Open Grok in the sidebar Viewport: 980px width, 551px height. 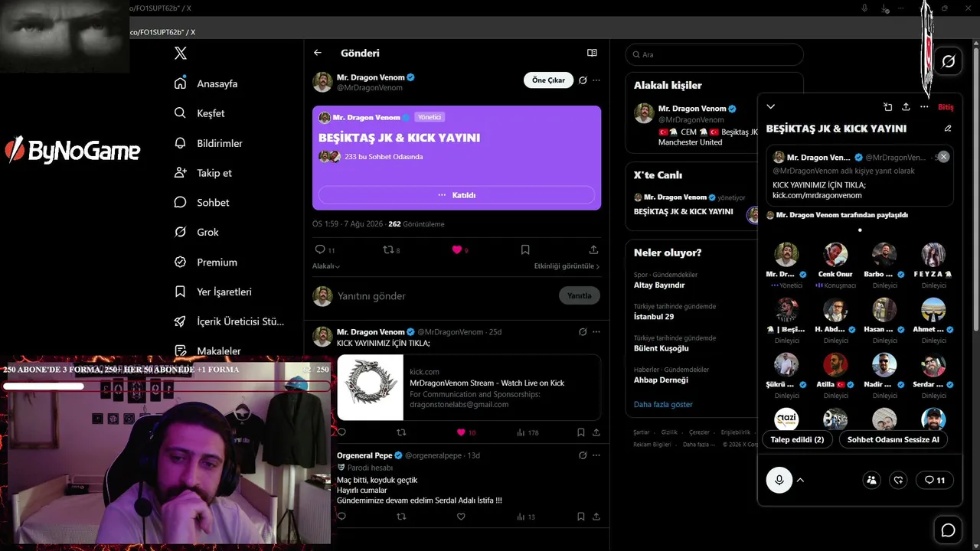[198, 232]
